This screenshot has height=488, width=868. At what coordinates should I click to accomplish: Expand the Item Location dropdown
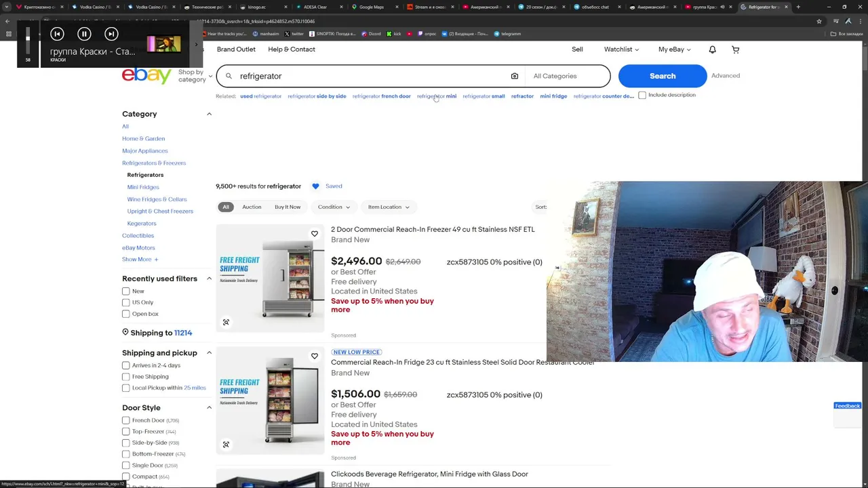(x=389, y=207)
